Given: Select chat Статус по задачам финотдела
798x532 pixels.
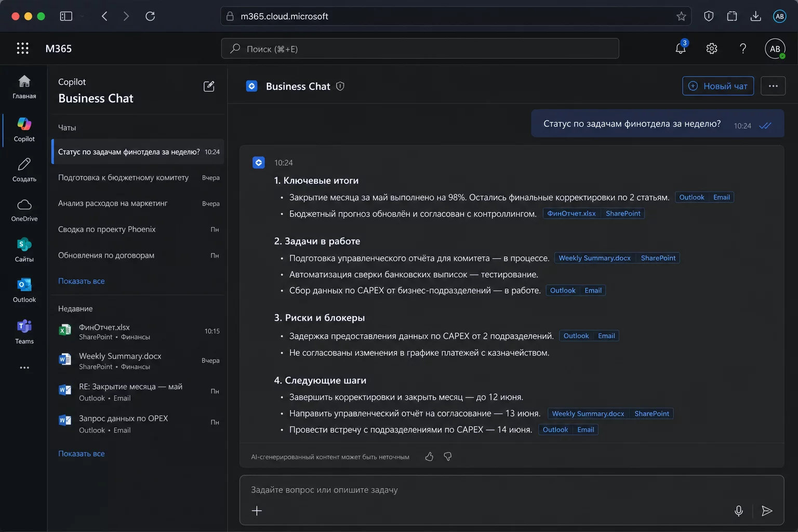Looking at the screenshot, I should point(138,152).
